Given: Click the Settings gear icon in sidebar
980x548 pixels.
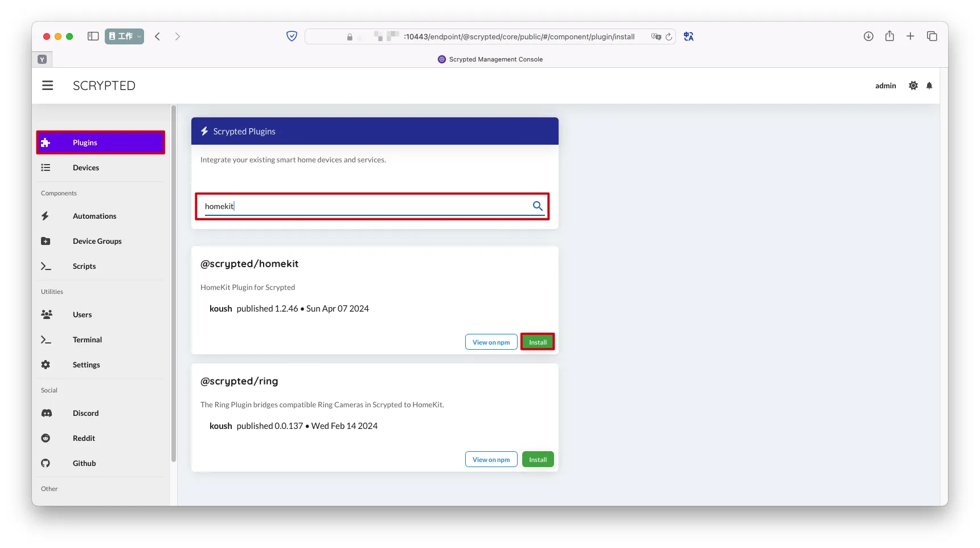Looking at the screenshot, I should [x=46, y=365].
